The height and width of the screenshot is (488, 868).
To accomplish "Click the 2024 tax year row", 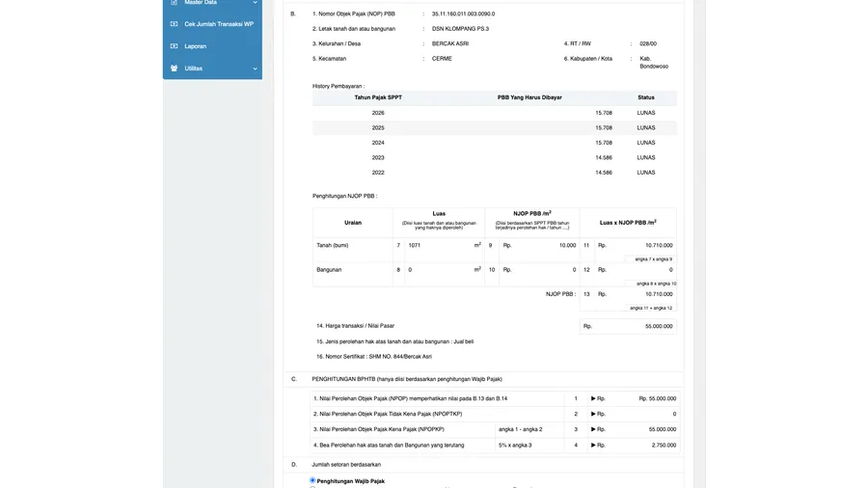I will [x=495, y=143].
